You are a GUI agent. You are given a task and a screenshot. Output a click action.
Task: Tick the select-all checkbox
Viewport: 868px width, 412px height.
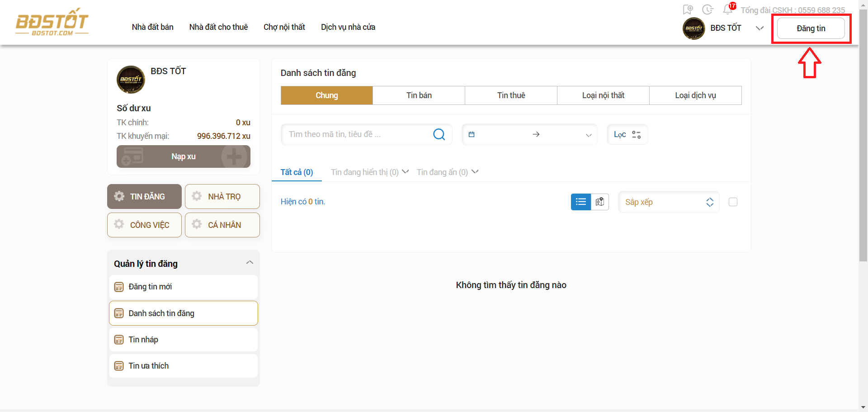pos(733,202)
